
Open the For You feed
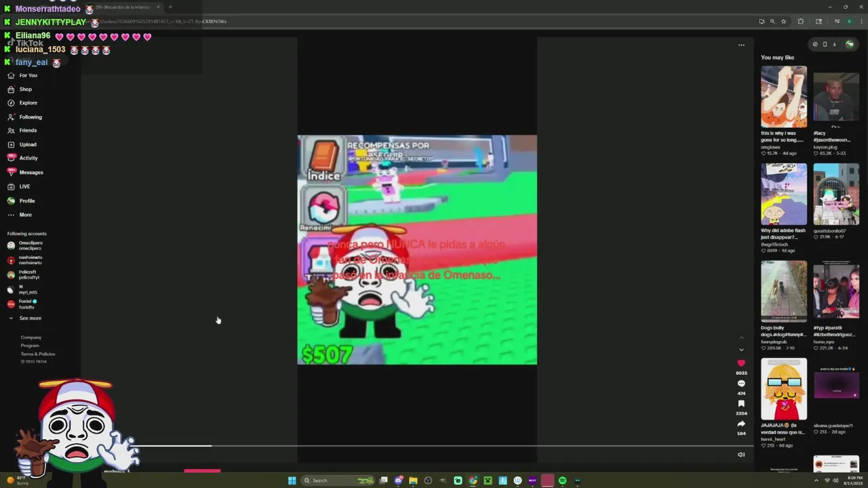[x=22, y=75]
